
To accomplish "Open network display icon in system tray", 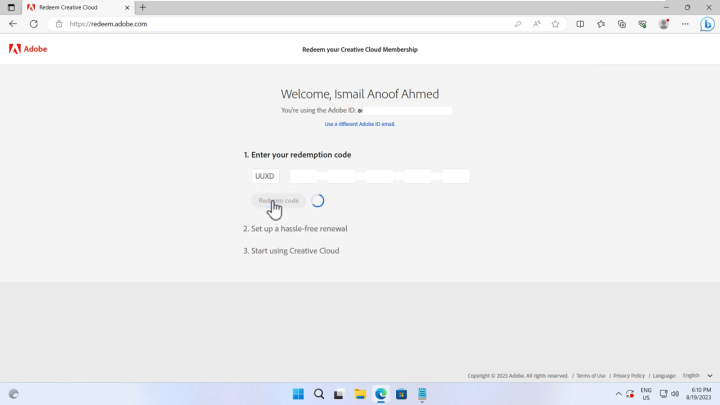I will pyautogui.click(x=664, y=394).
